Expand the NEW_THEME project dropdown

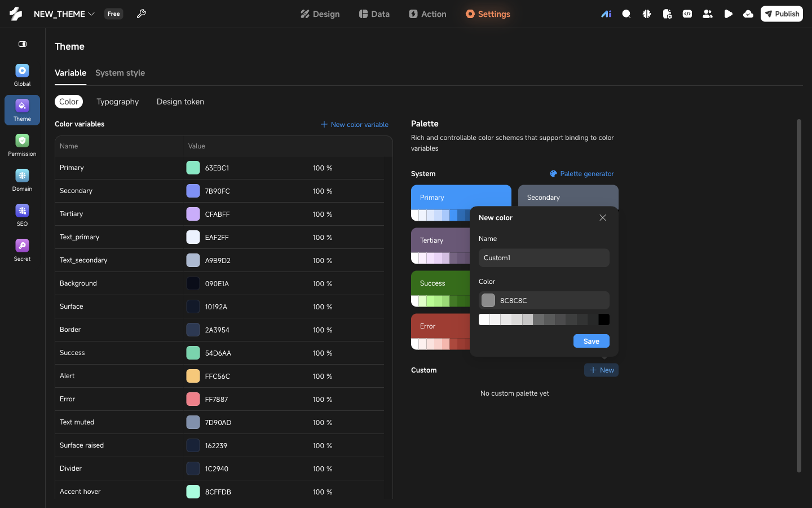[64, 14]
